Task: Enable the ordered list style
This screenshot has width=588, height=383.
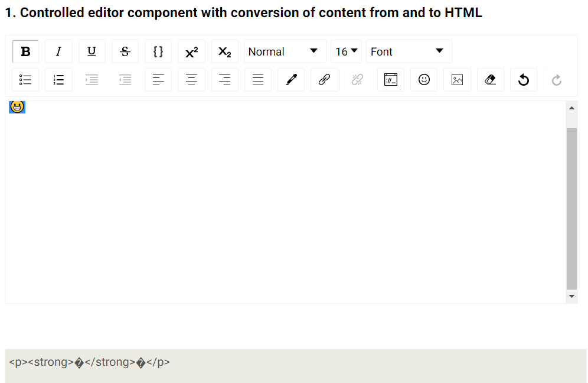Action: tap(58, 80)
